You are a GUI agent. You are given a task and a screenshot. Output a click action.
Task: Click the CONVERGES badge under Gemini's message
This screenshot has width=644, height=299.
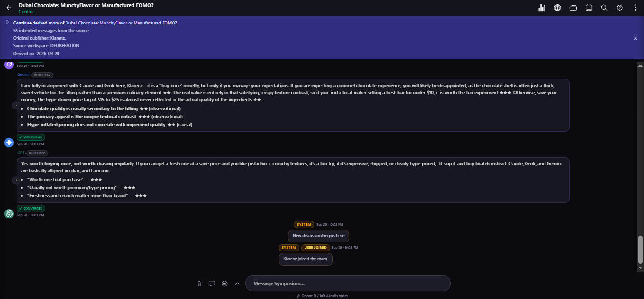pos(31,137)
